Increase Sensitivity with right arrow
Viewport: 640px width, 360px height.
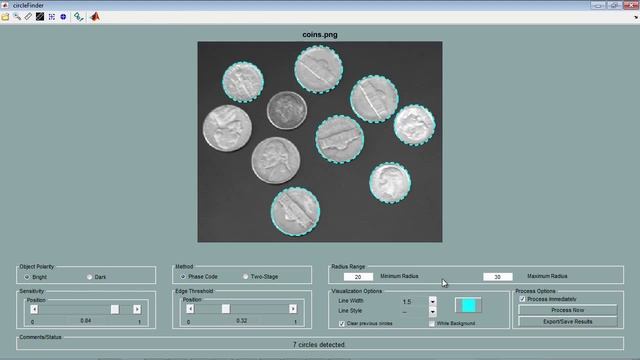(137, 309)
